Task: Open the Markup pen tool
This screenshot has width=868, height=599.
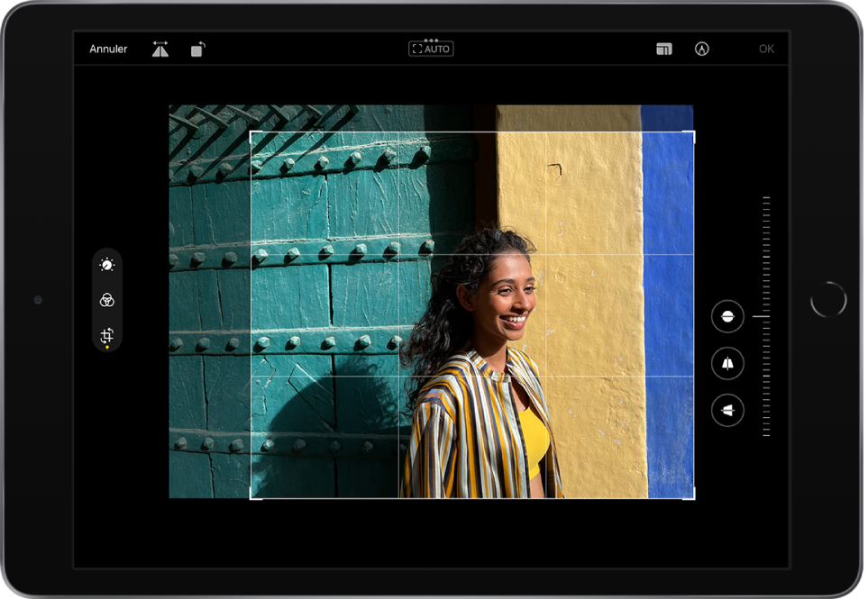Action: [x=701, y=50]
